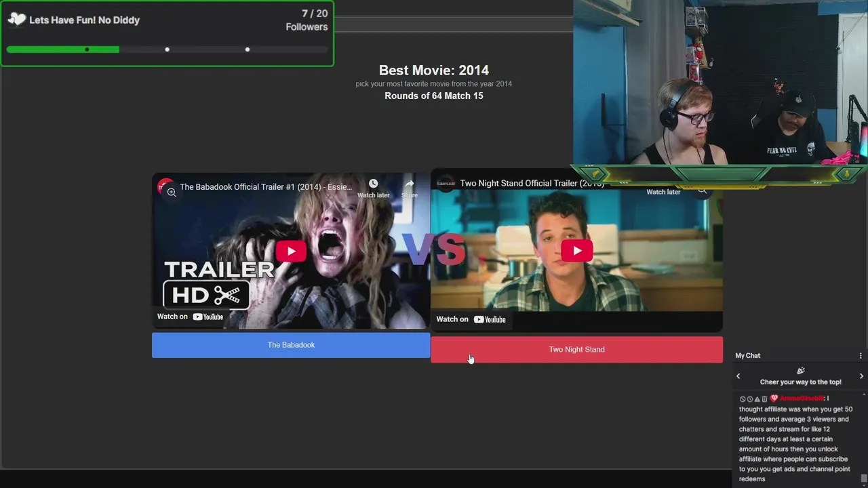Vote for Two Night Stand
This screenshot has height=488, width=868.
point(576,350)
